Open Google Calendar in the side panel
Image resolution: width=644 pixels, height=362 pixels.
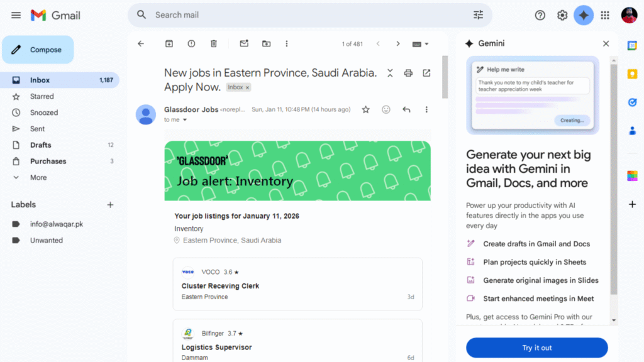pos(633,44)
